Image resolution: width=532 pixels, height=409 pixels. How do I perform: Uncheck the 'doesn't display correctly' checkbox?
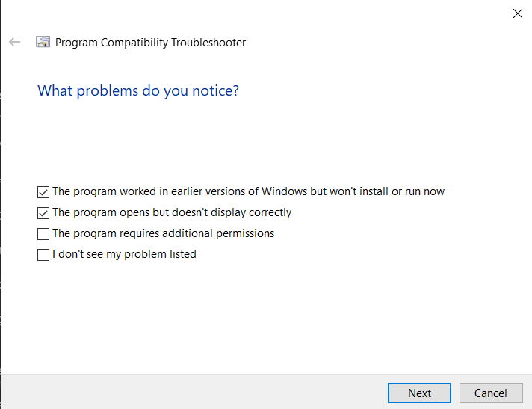pos(43,213)
